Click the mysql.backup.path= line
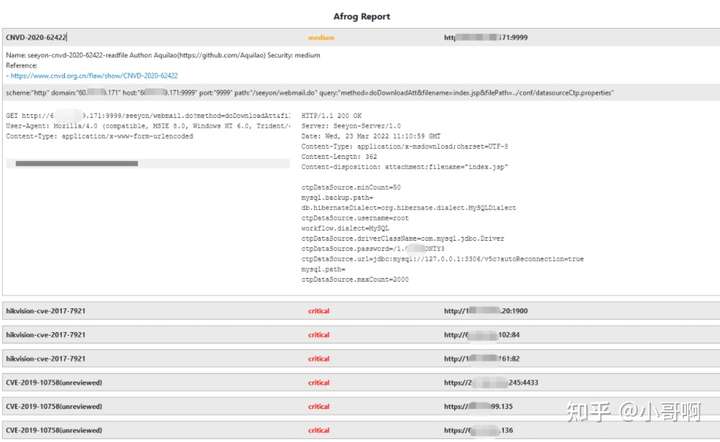The height and width of the screenshot is (442, 720). (x=338, y=197)
